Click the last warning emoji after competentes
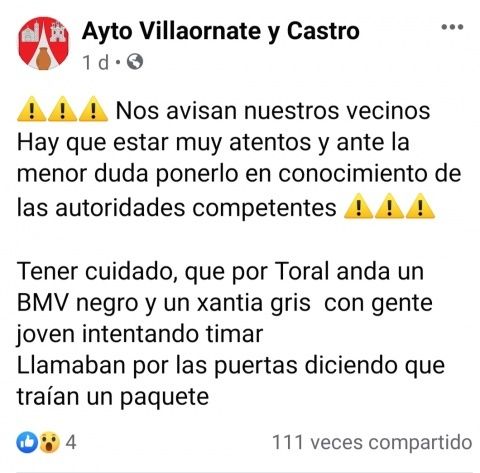 [420, 206]
